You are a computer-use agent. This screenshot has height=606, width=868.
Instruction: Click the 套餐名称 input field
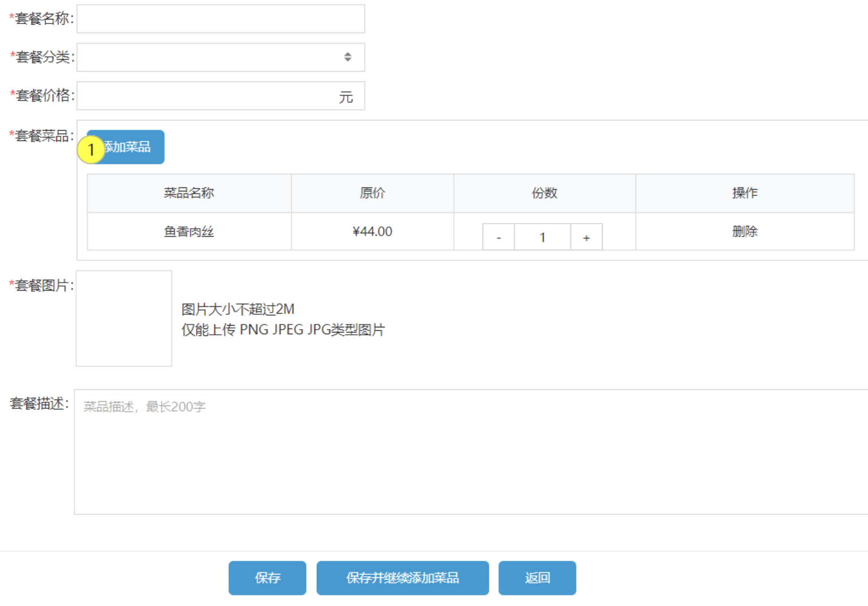coord(221,19)
